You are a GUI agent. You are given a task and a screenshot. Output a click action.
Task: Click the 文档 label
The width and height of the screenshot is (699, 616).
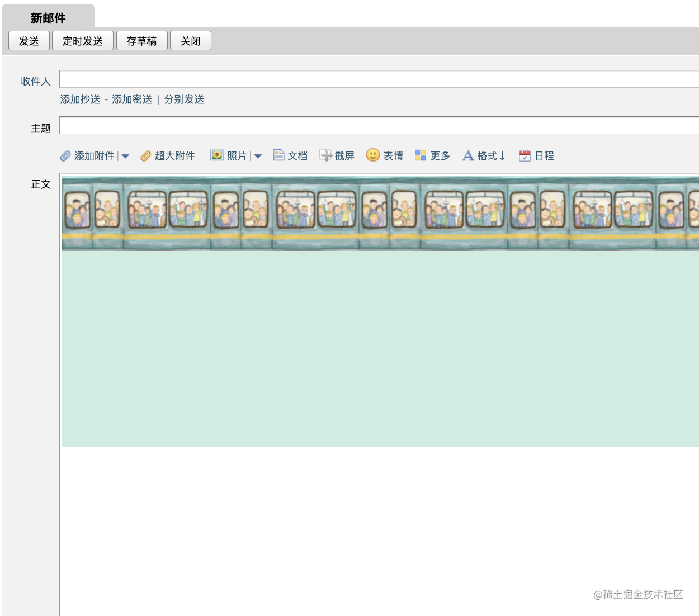[x=297, y=156]
